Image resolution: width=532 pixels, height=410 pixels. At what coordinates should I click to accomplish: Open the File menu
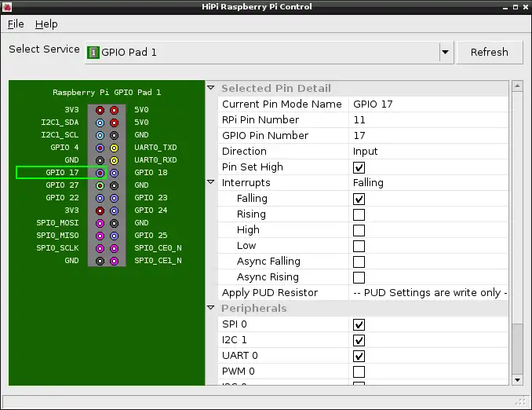16,24
